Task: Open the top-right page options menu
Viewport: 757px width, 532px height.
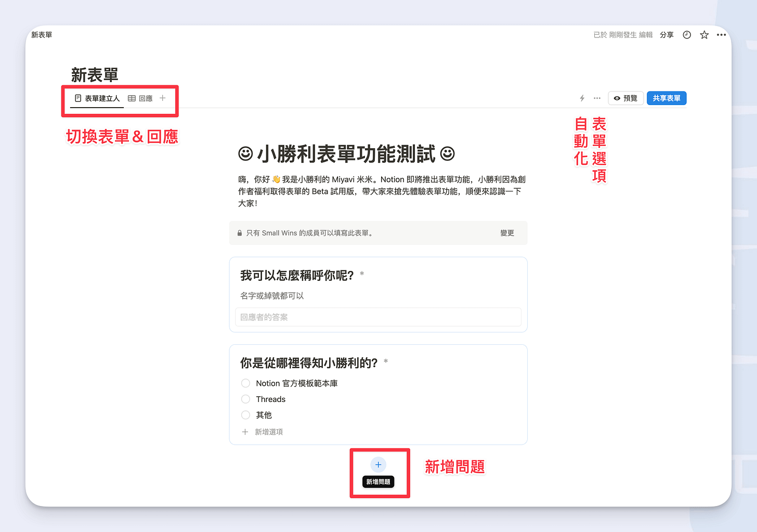Action: point(721,35)
